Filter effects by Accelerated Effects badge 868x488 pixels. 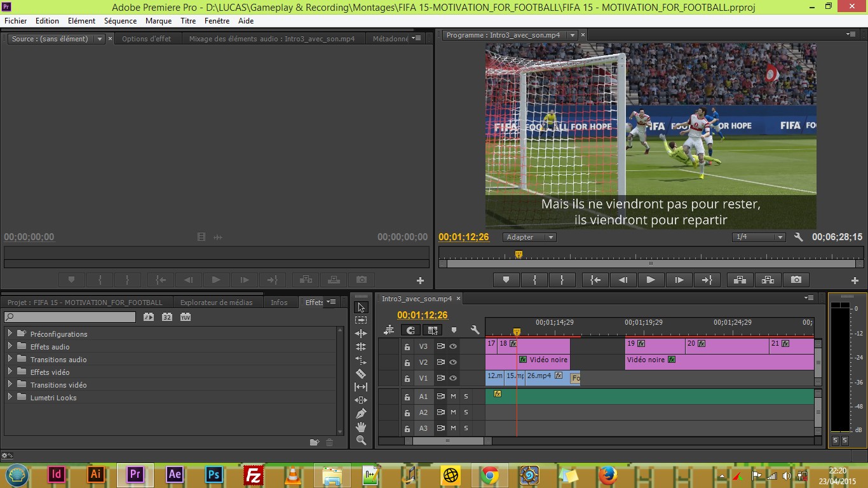coord(149,316)
